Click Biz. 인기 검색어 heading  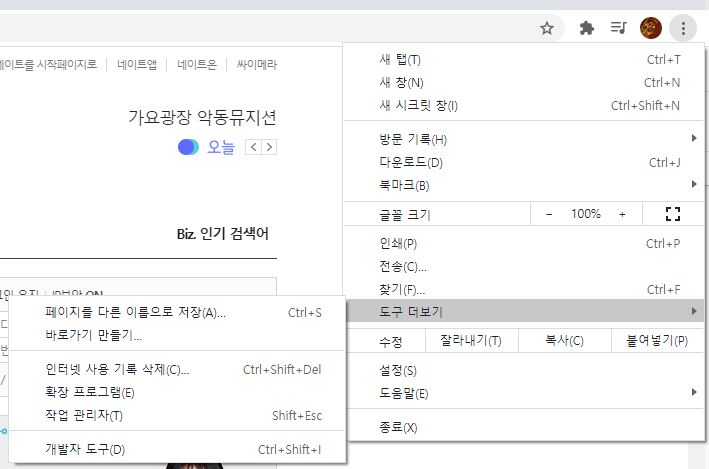pos(222,234)
